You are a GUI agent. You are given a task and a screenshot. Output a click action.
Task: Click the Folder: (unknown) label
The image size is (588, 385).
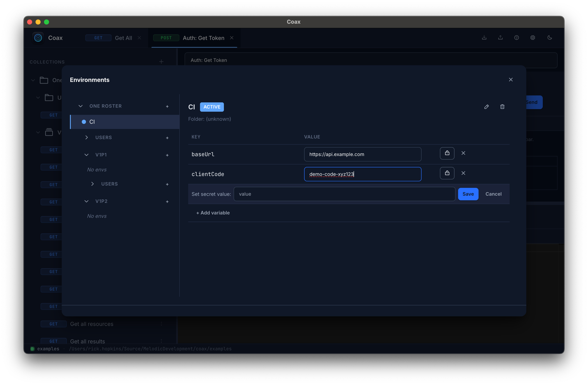pos(209,119)
